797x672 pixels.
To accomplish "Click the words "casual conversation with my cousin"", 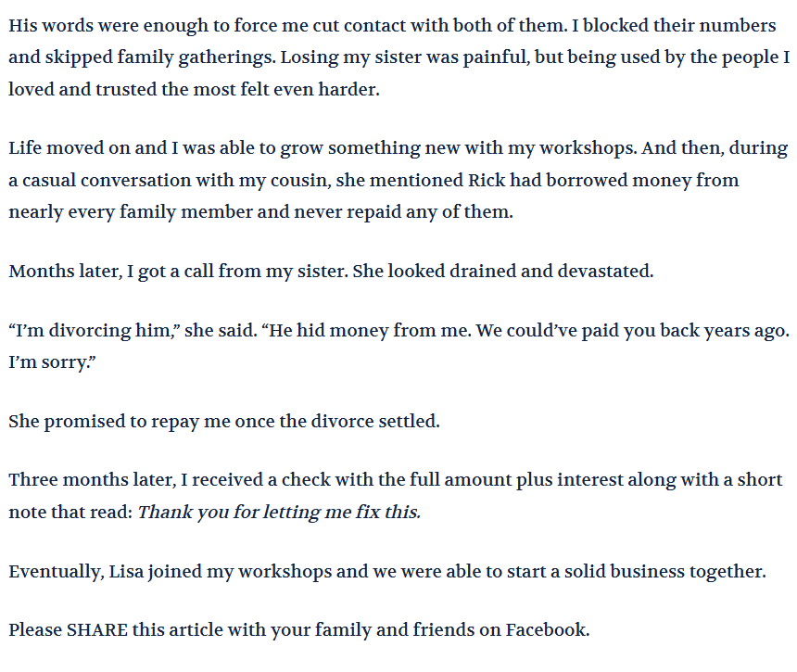I will coord(154,181).
